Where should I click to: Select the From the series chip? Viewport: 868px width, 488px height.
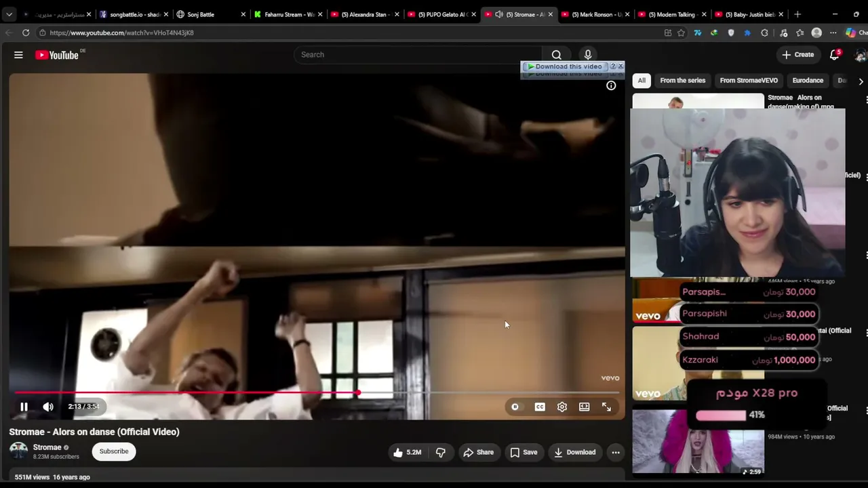pos(683,81)
